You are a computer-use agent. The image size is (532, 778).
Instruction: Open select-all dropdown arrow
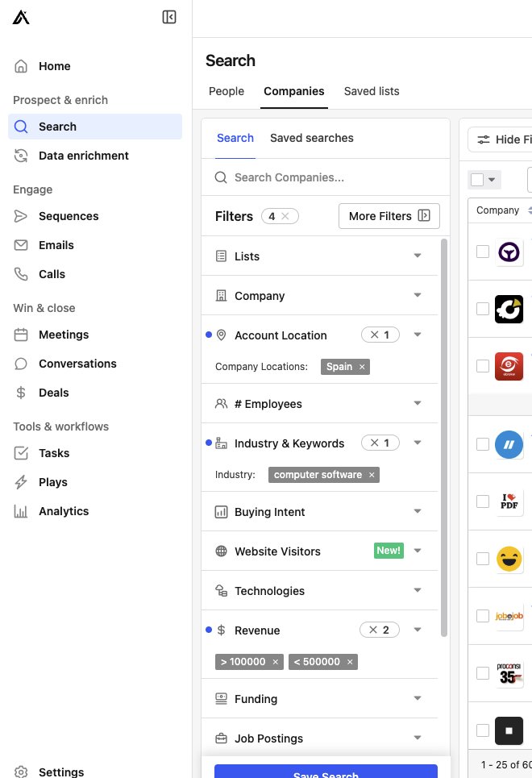click(x=492, y=180)
